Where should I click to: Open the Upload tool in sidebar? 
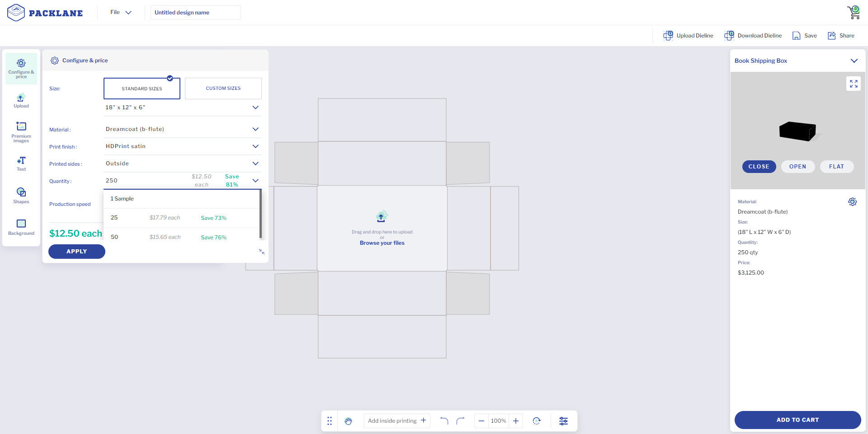point(21,100)
